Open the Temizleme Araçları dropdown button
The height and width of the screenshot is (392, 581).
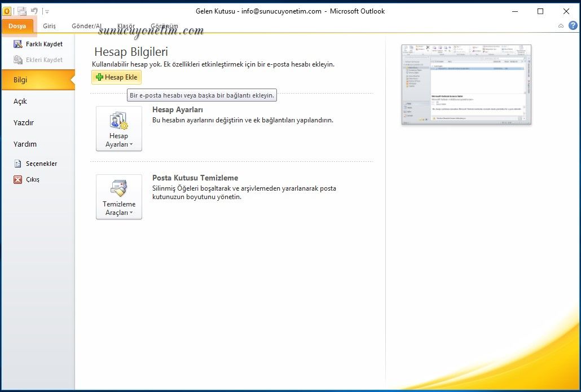(x=119, y=197)
